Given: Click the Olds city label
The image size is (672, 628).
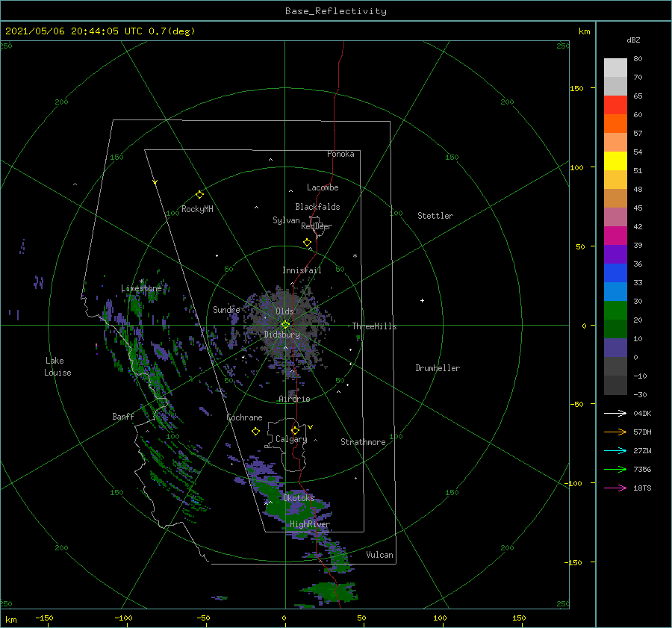Looking at the screenshot, I should click(284, 311).
